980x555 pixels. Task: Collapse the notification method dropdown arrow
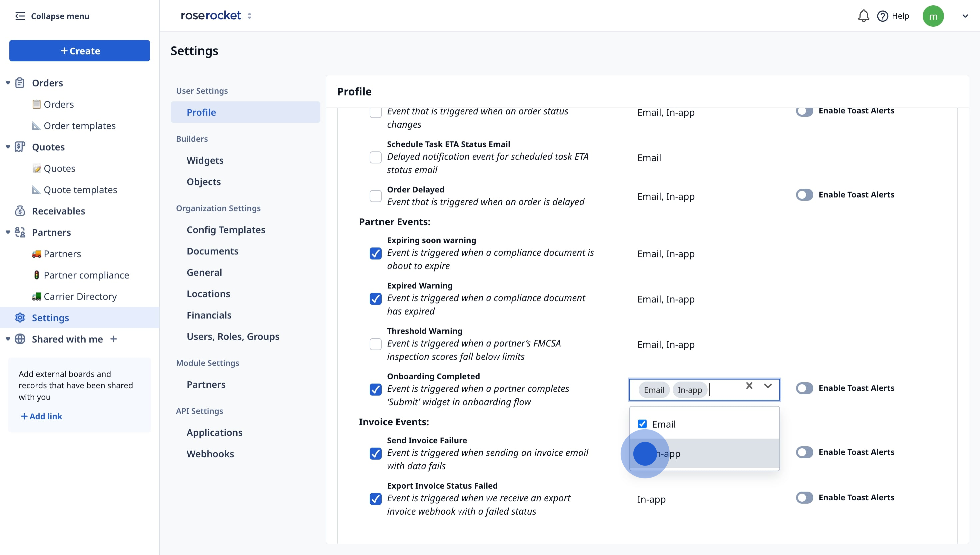[x=767, y=386]
